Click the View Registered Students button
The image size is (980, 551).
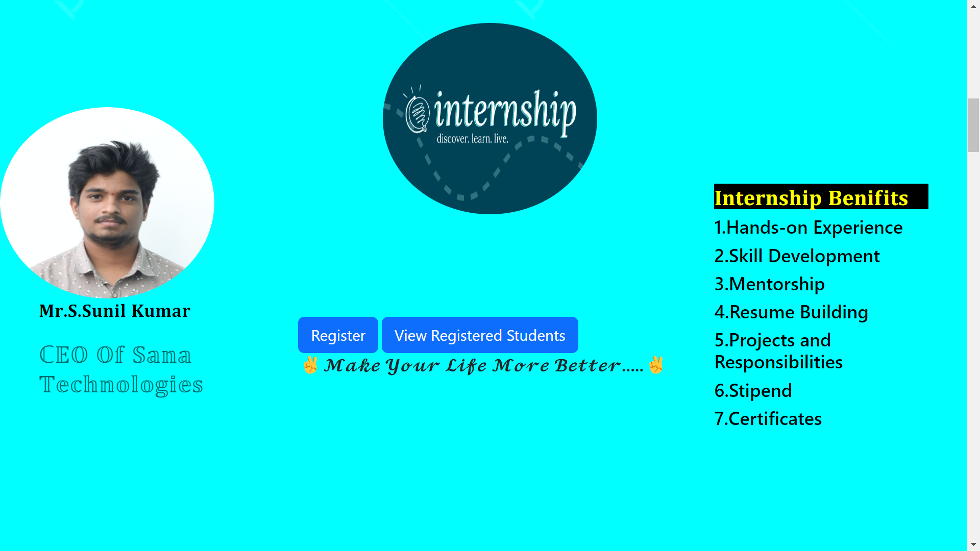[x=481, y=335]
